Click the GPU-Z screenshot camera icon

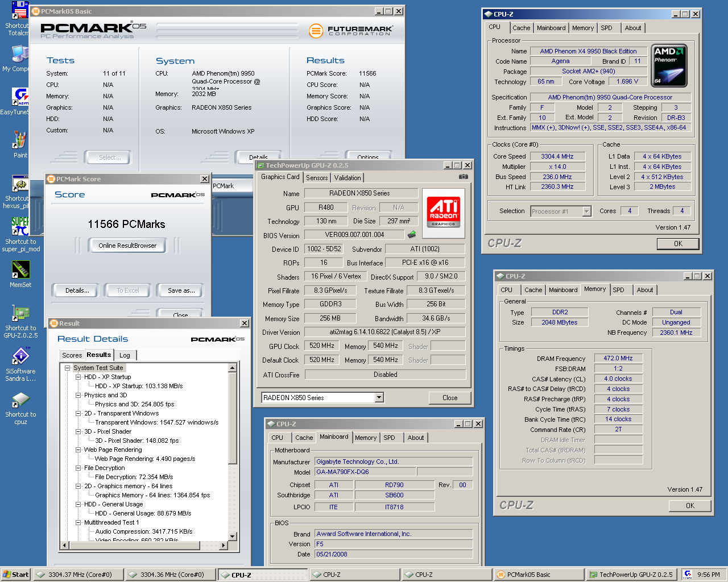(464, 177)
